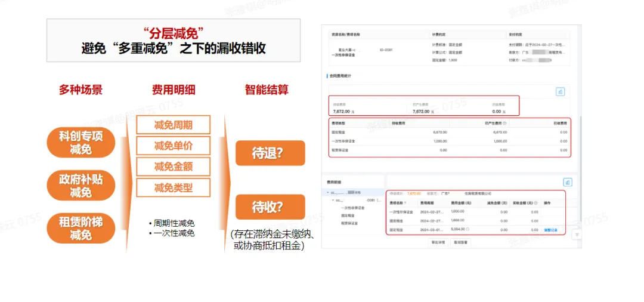The height and width of the screenshot is (302, 644).
Task: Open the 调整记录 link in the last row
Action: (550, 229)
